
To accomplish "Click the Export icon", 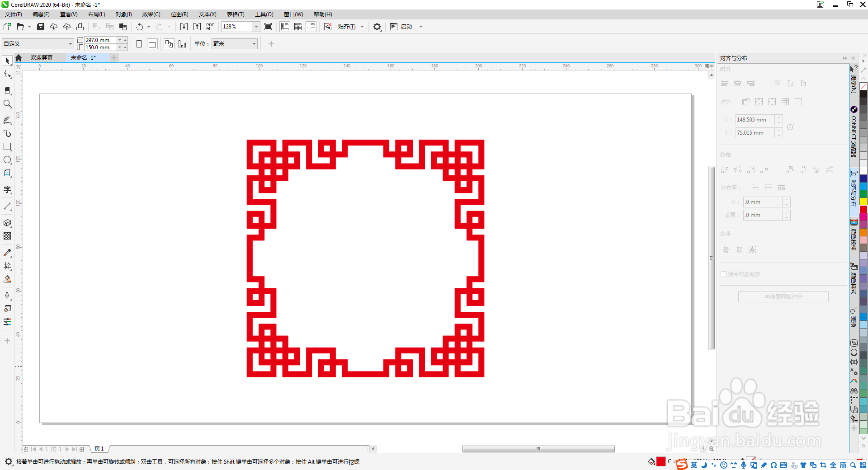I will coord(197,27).
